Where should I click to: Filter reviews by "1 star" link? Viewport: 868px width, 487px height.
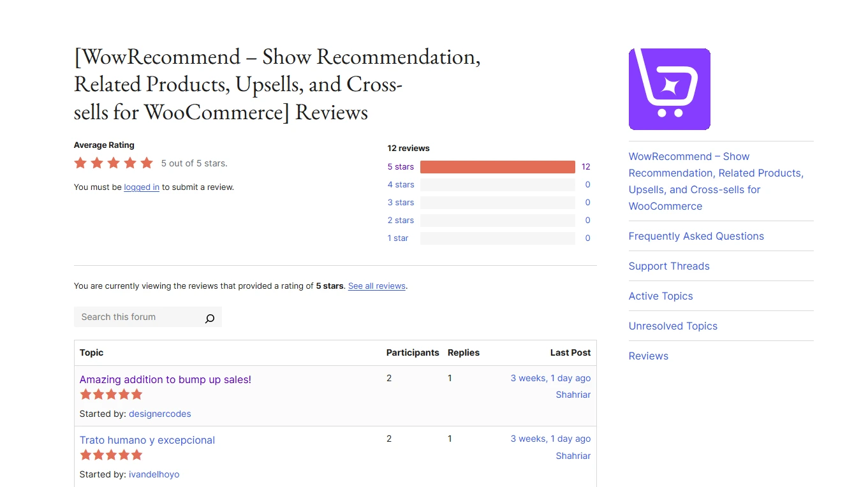[398, 238]
